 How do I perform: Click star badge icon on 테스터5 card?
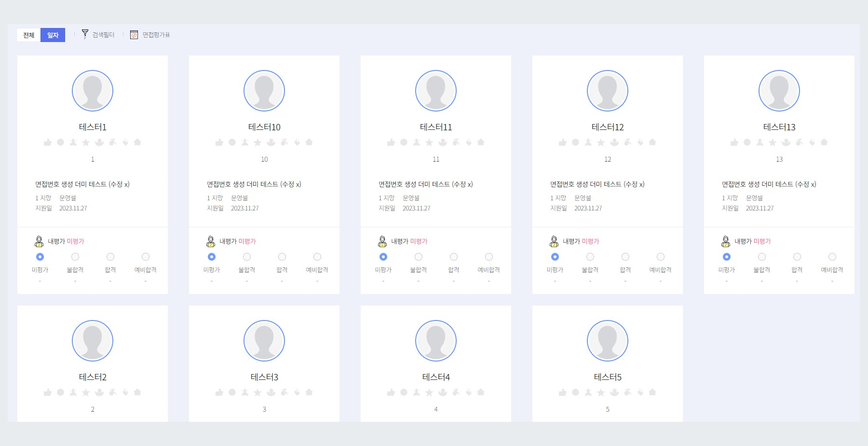(601, 392)
